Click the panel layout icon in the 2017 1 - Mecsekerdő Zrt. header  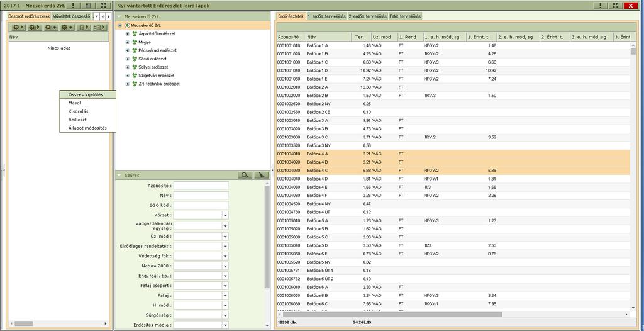[88, 5]
